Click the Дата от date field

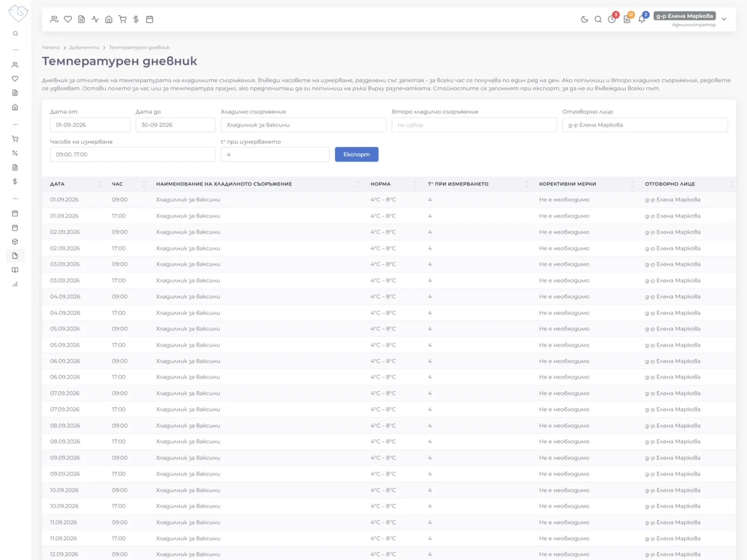(x=90, y=125)
